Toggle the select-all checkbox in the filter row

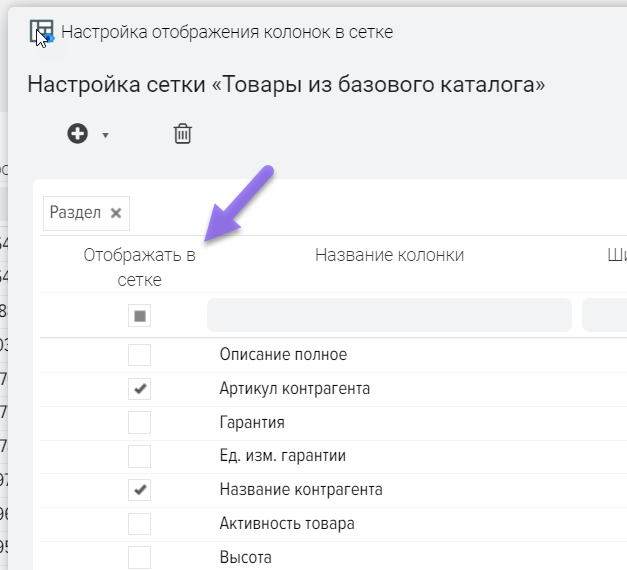(140, 316)
